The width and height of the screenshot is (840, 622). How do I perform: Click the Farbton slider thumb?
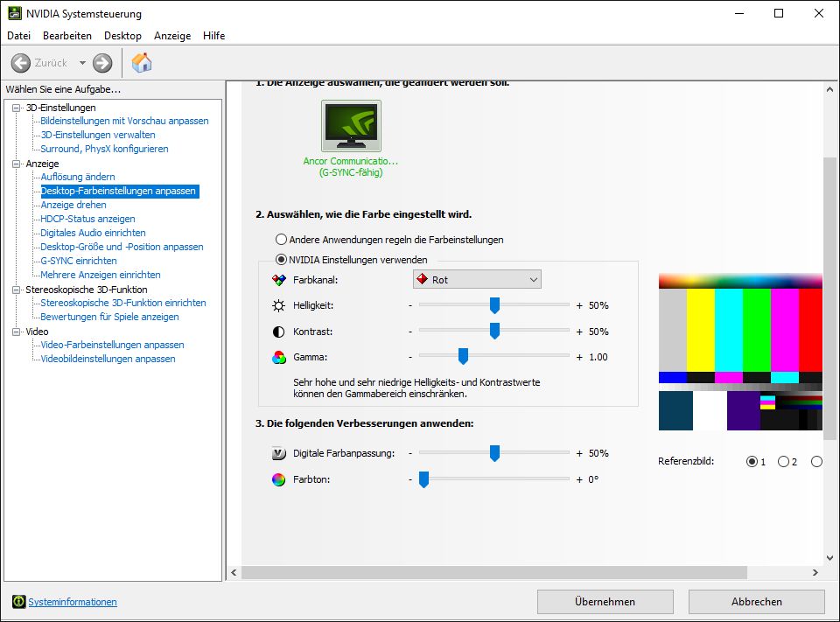(423, 479)
